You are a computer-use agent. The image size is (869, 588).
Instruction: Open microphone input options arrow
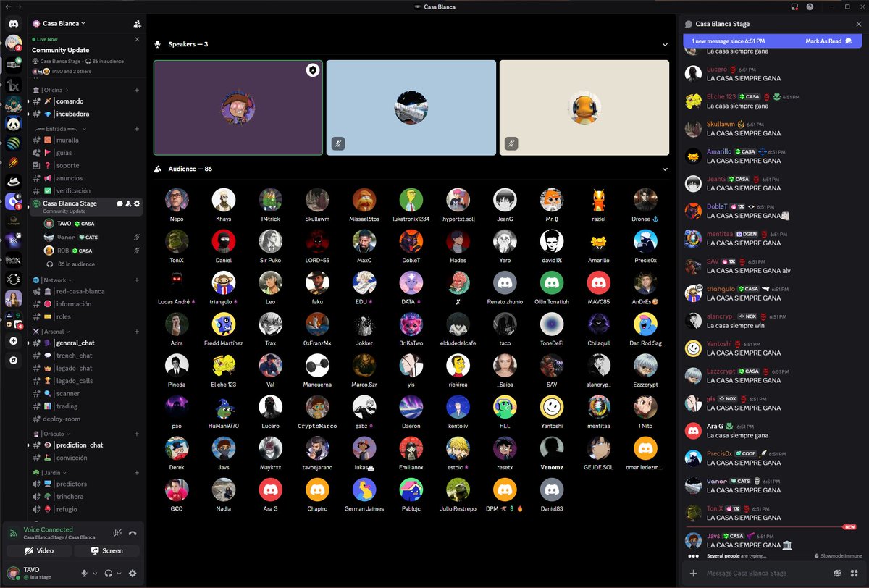(x=95, y=573)
